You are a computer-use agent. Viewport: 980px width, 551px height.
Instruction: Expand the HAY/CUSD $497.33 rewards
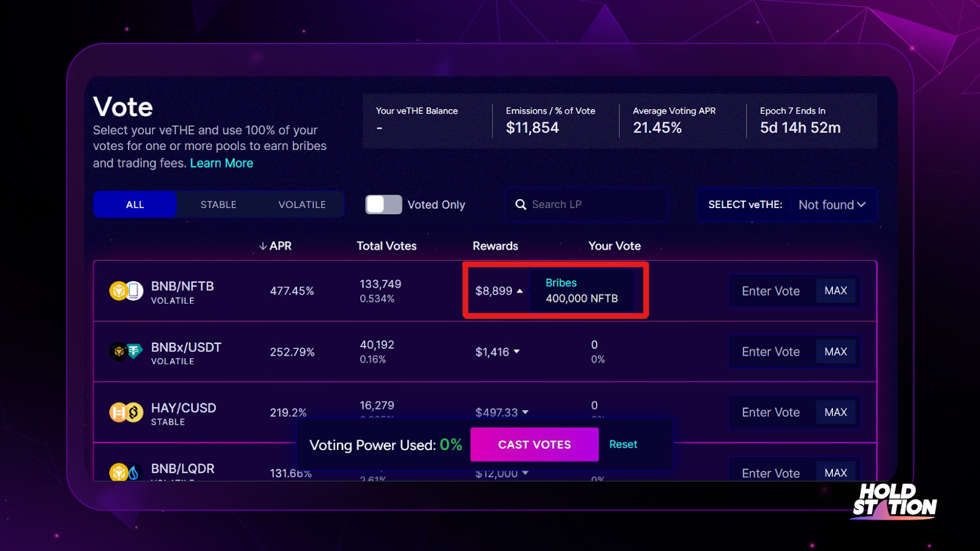526,413
